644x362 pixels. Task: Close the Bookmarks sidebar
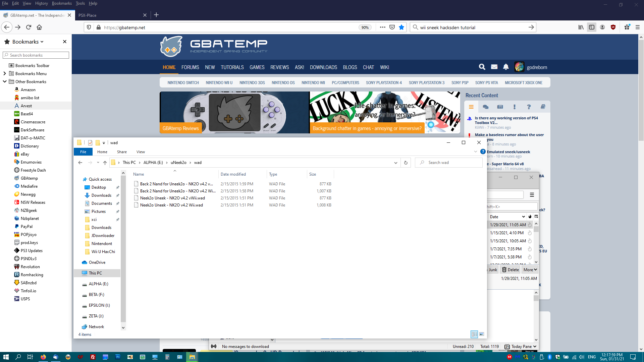click(65, 42)
